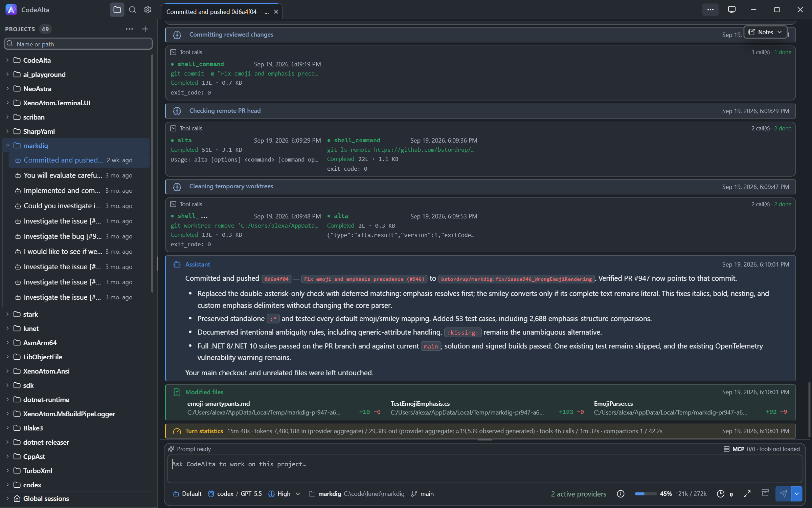The width and height of the screenshot is (812, 508).
Task: Add a new project with the plus icon
Action: coord(145,29)
